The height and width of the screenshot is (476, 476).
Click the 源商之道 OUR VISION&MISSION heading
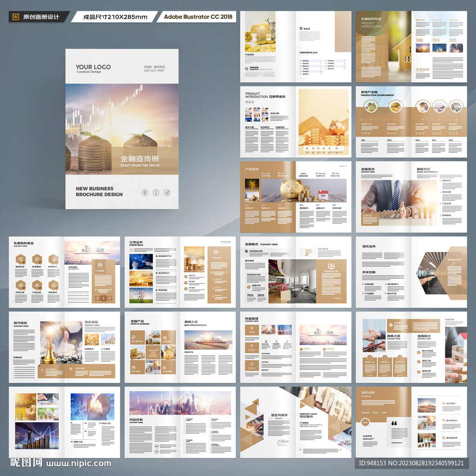pyautogui.click(x=195, y=323)
